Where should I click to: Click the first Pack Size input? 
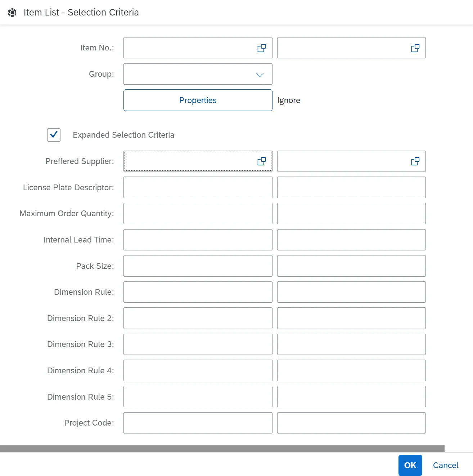pyautogui.click(x=198, y=266)
